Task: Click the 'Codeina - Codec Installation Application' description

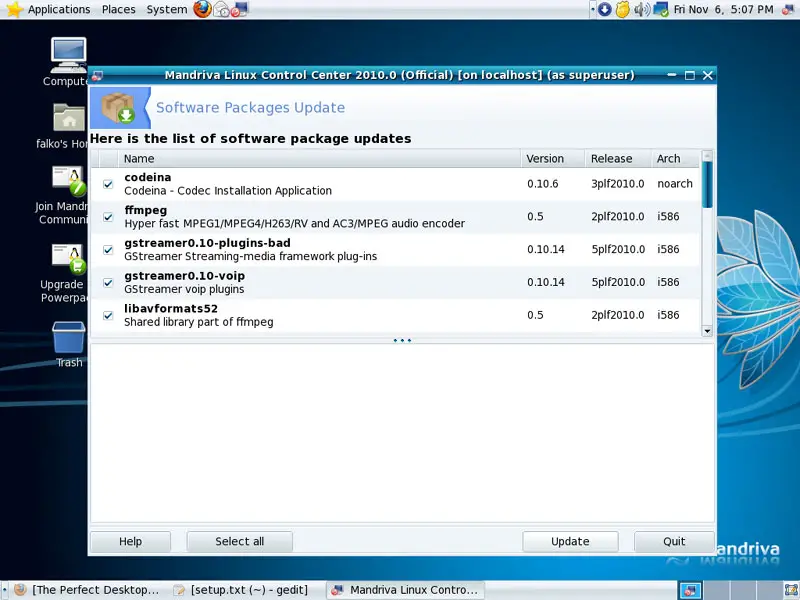Action: (x=228, y=191)
